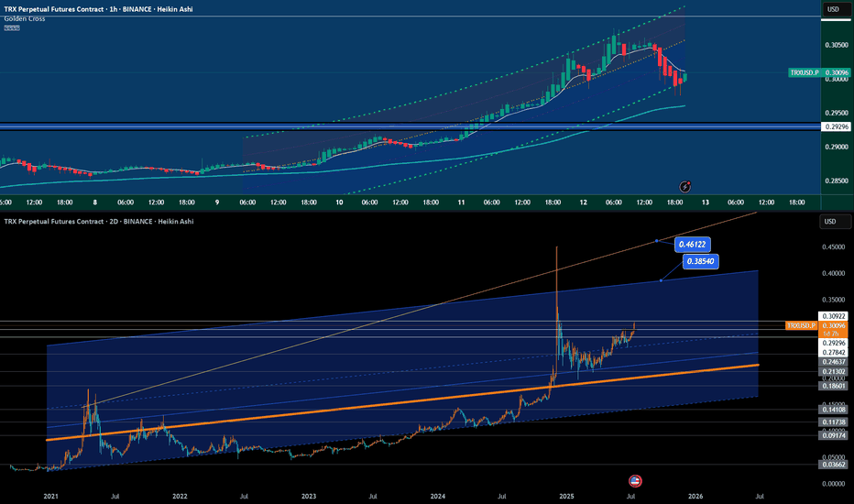This screenshot has height=504, width=854.
Task: Click the green TRXUSD.P 0.30096 price tag on 1h chart
Action: [x=819, y=72]
